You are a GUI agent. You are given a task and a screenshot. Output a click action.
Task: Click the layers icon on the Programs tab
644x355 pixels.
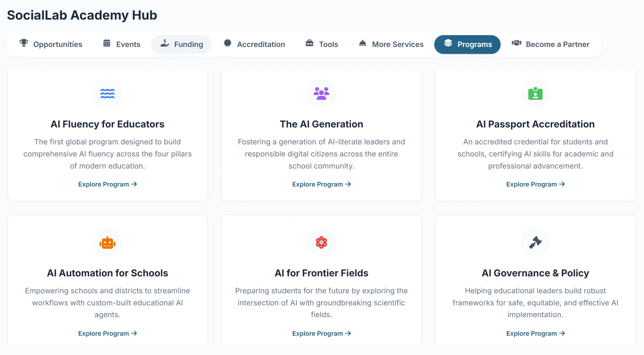pos(448,44)
